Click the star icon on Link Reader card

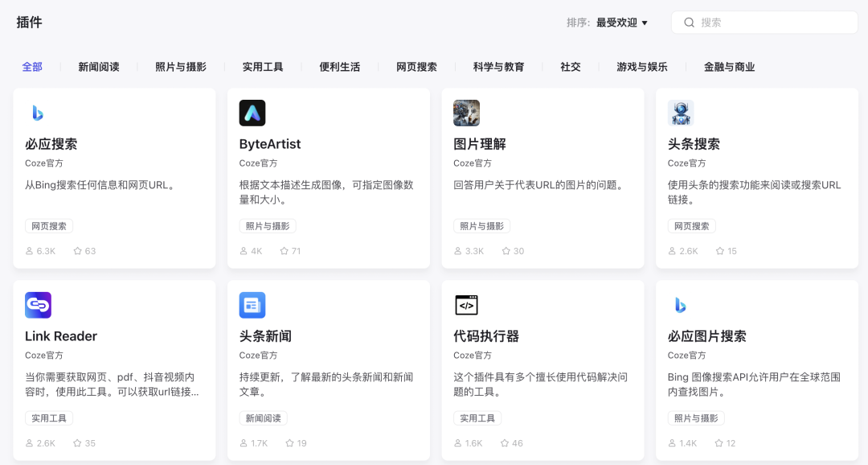pos(77,443)
